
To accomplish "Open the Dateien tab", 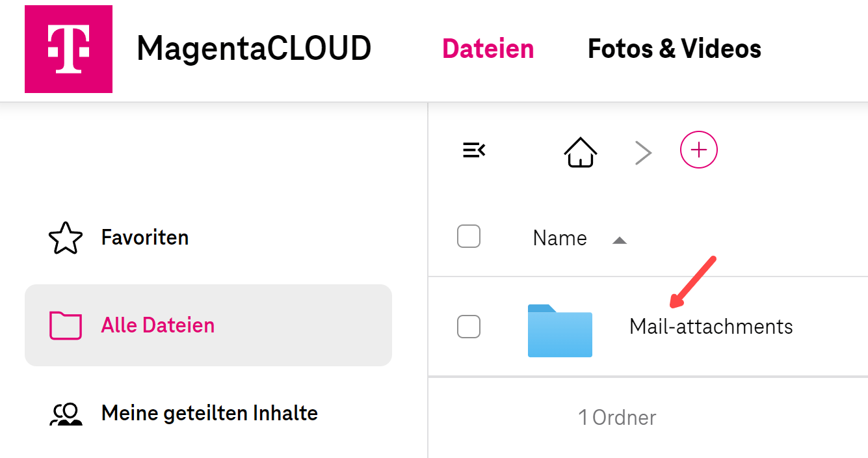I will click(x=488, y=49).
